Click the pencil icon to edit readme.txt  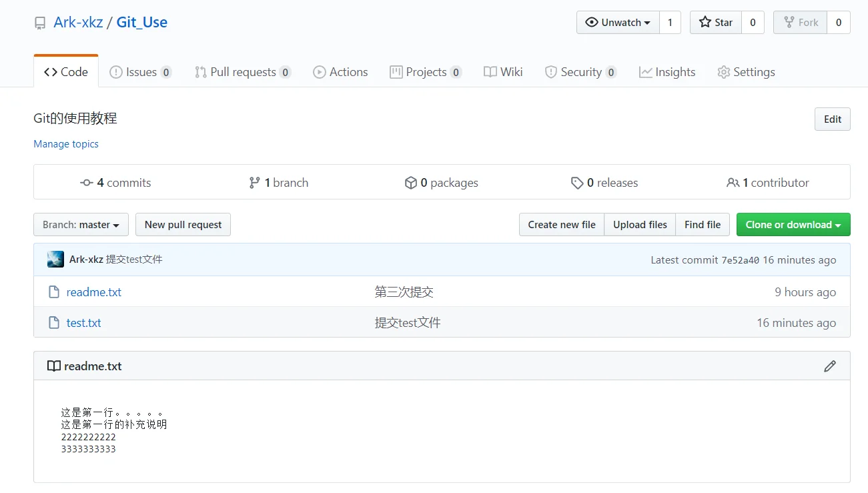pyautogui.click(x=830, y=366)
